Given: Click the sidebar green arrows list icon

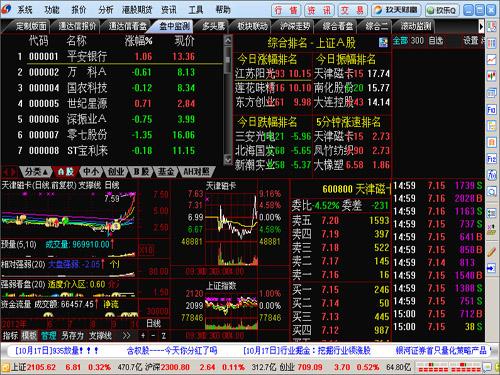Looking at the screenshot, I should click(491, 213).
